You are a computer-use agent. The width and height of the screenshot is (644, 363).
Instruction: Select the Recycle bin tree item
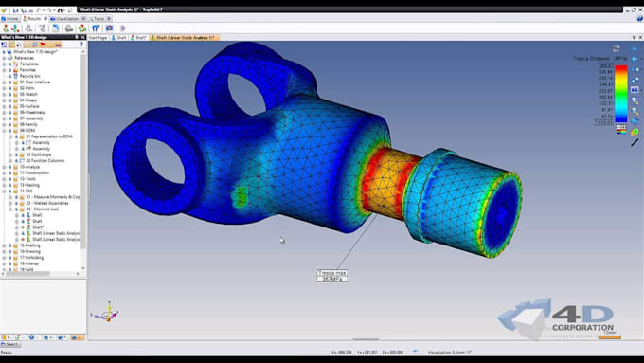click(29, 76)
